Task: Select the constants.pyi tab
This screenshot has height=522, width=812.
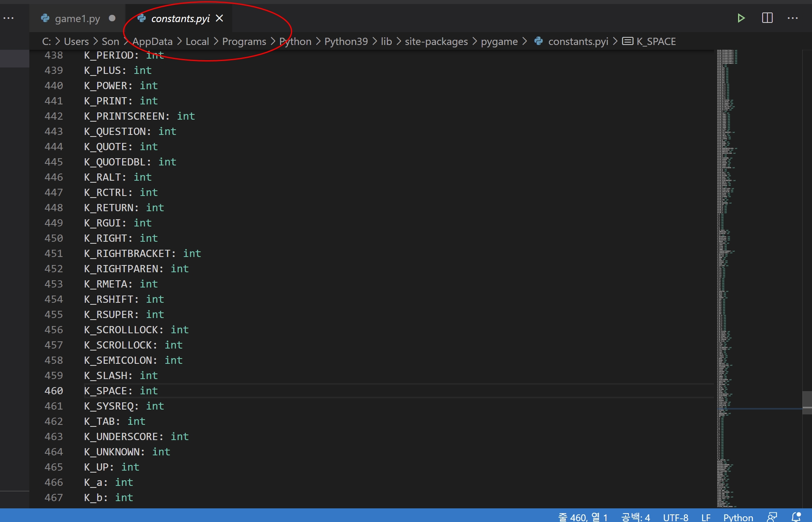Action: (x=180, y=18)
